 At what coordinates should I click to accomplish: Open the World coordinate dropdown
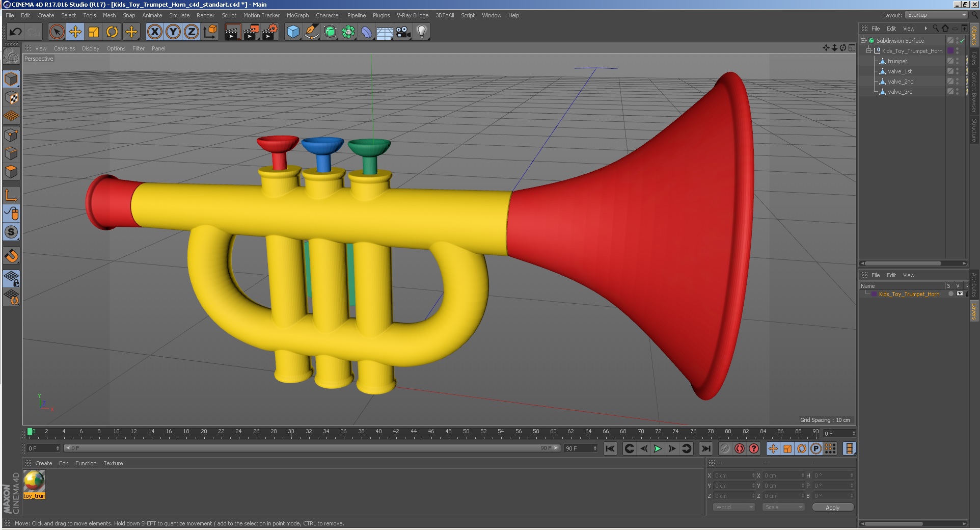coord(733,507)
